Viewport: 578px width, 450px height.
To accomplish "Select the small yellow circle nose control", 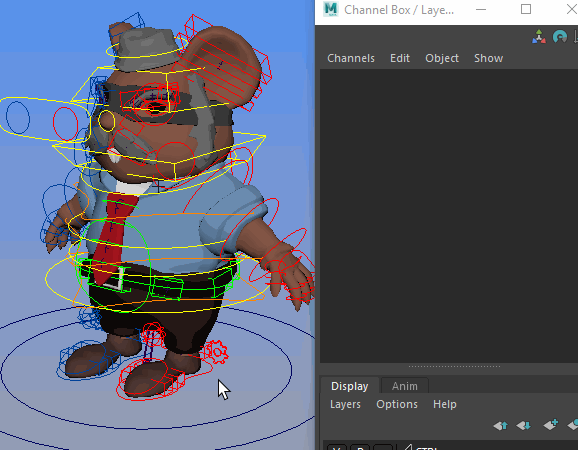I will pyautogui.click(x=107, y=121).
